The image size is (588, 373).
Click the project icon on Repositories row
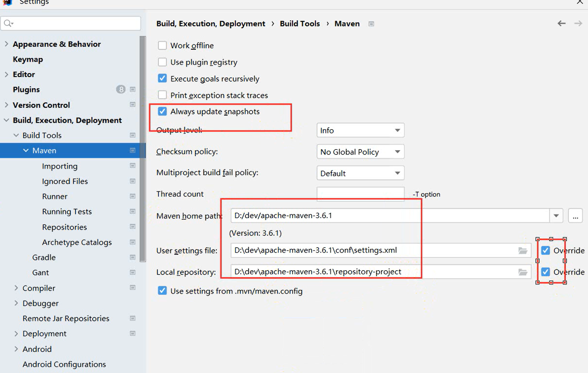point(133,227)
